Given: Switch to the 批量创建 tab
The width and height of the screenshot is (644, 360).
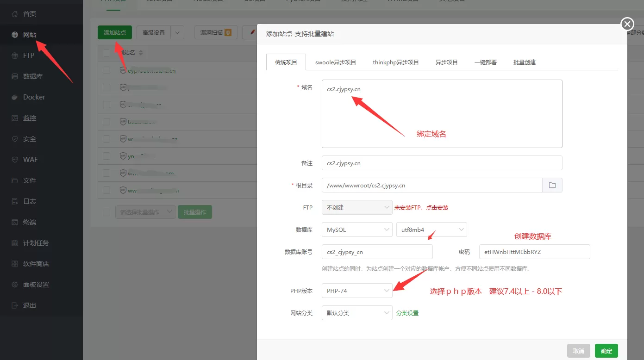Looking at the screenshot, I should (x=525, y=62).
